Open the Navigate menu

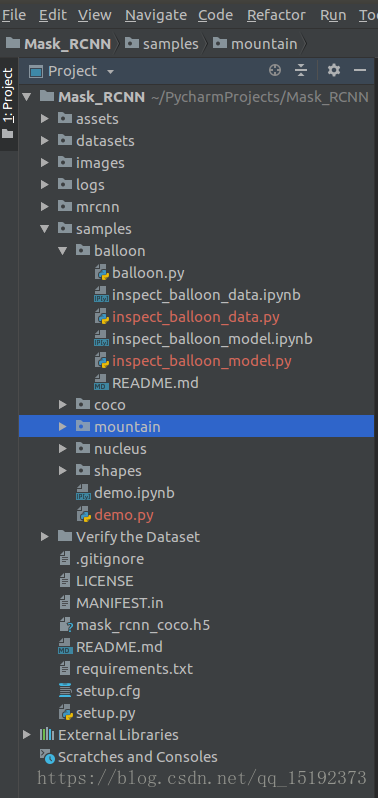point(156,15)
